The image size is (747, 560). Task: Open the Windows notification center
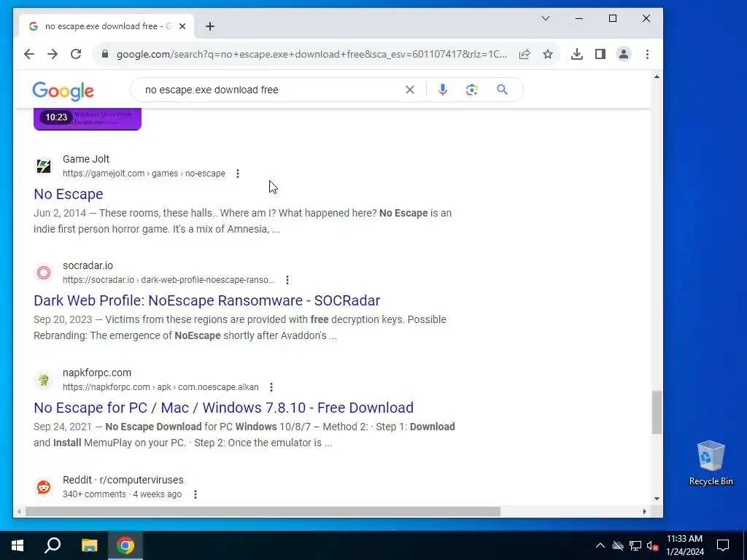pos(723,545)
